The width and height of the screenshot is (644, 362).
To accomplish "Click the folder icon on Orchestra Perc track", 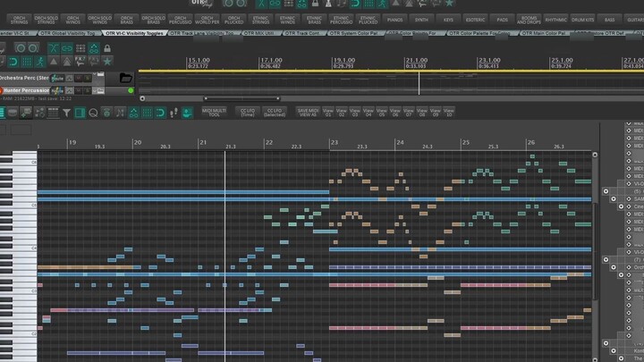I will tap(125, 79).
